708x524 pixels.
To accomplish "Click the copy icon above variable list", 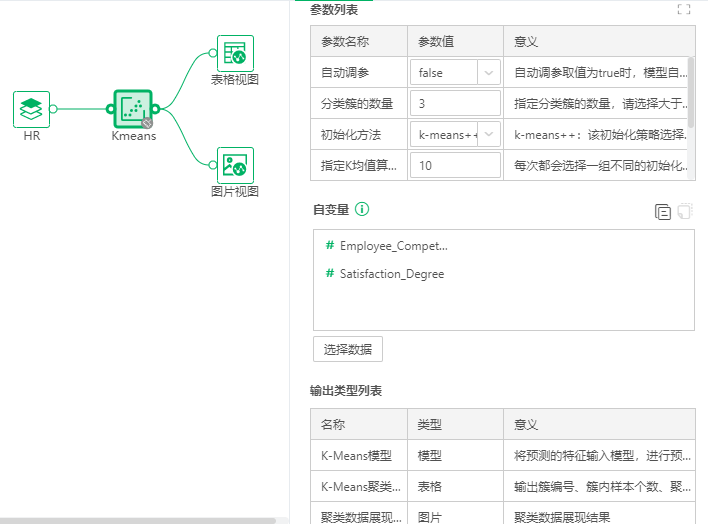I will (x=662, y=211).
